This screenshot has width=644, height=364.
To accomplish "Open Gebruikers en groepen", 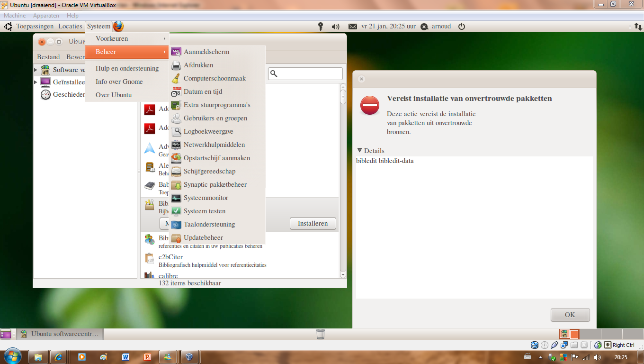I will 215,118.
